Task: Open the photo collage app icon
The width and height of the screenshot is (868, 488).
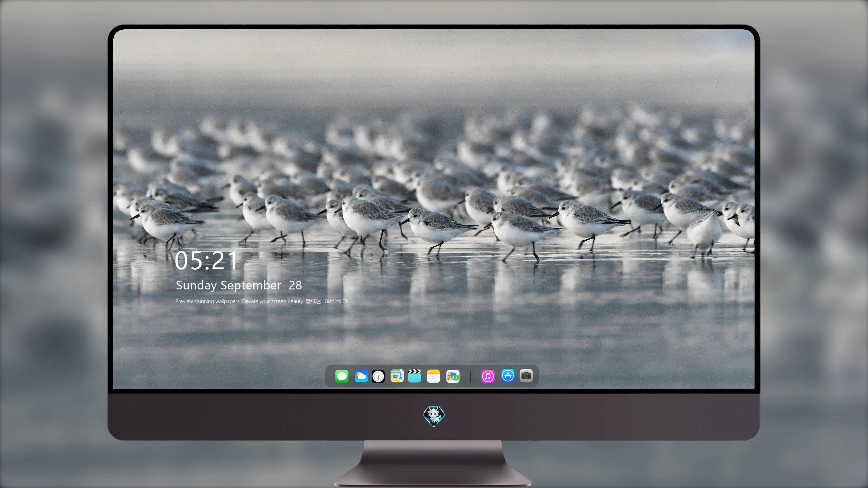Action: click(x=453, y=376)
